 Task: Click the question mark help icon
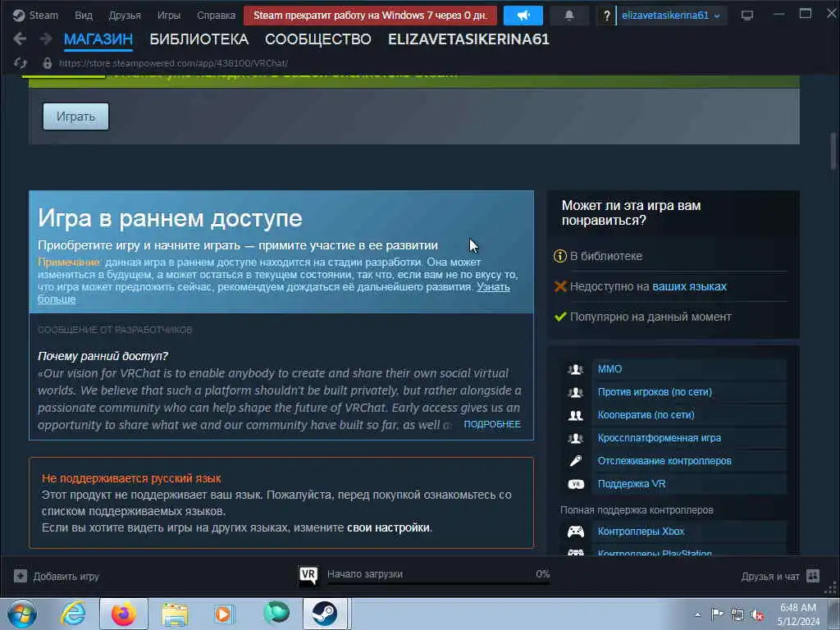click(x=606, y=16)
